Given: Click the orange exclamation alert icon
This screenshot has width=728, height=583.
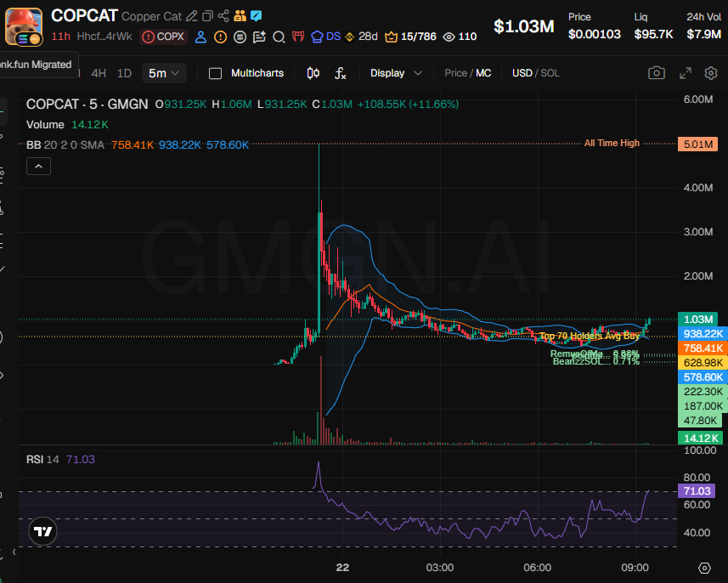Looking at the screenshot, I should pyautogui.click(x=220, y=37).
